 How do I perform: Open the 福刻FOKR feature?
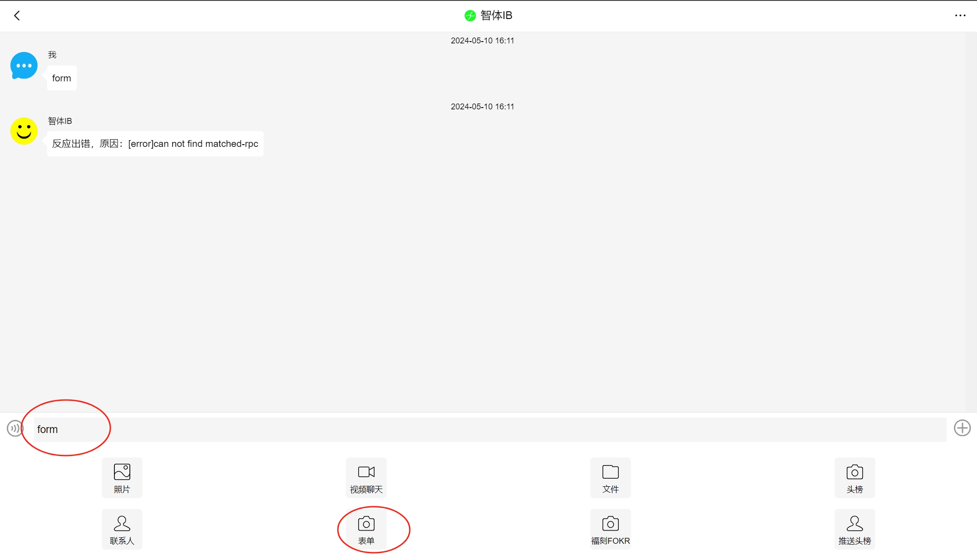coord(610,528)
